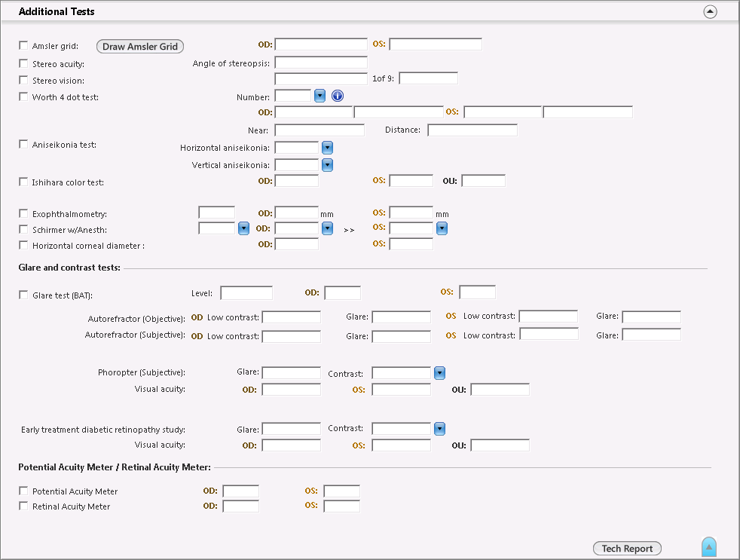Image resolution: width=740 pixels, height=560 pixels.
Task: Open the Vertical aniseikonia dropdown
Action: (327, 165)
